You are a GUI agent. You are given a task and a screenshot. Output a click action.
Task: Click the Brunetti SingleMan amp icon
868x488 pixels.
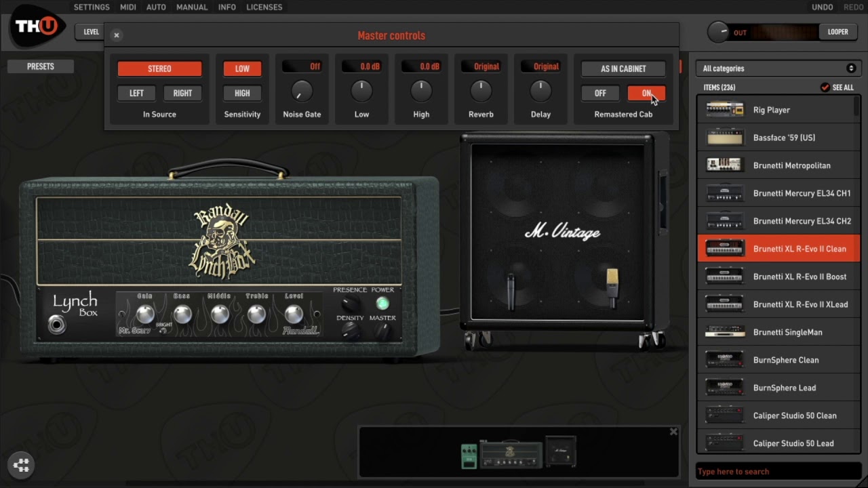click(724, 331)
